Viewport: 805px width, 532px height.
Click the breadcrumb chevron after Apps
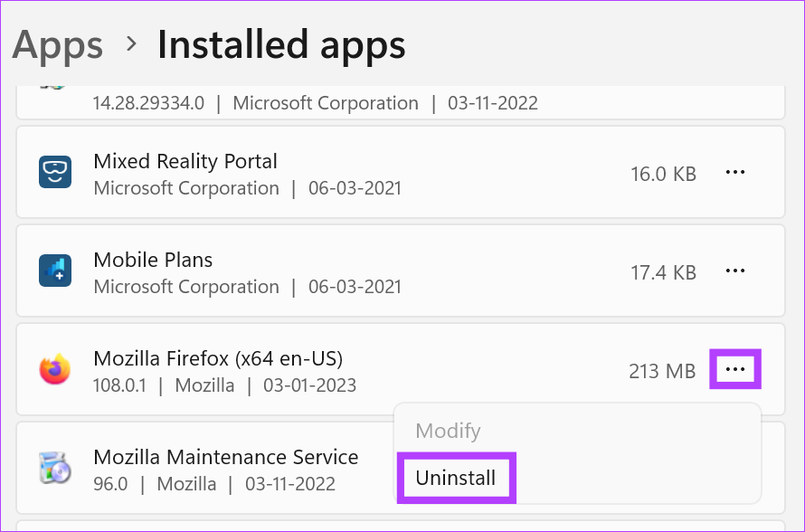(x=130, y=44)
